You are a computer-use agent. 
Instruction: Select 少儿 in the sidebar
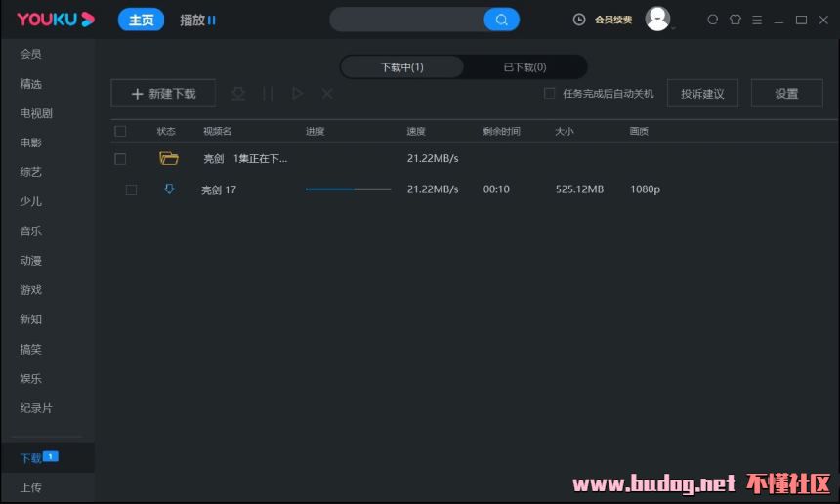tap(30, 201)
